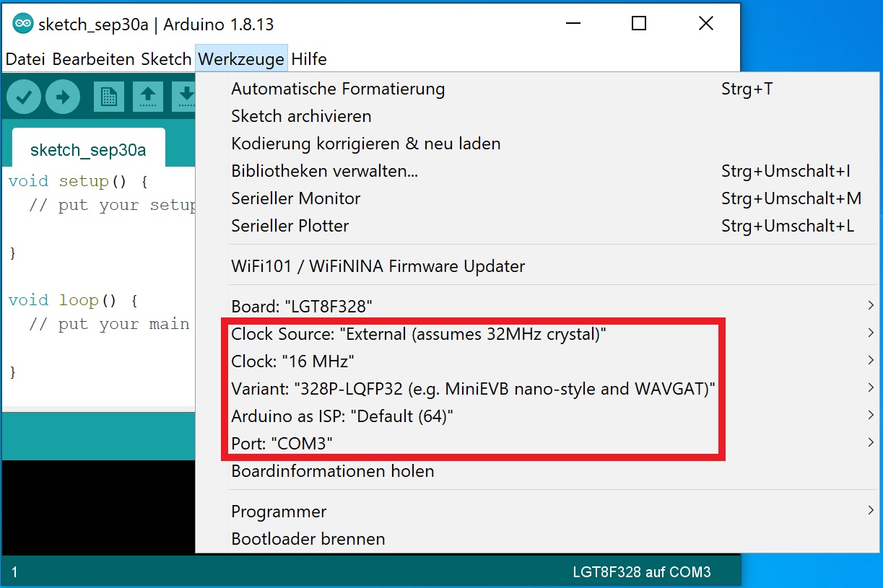The width and height of the screenshot is (883, 588).
Task: Click Boardinformationen holen
Action: tap(538, 471)
